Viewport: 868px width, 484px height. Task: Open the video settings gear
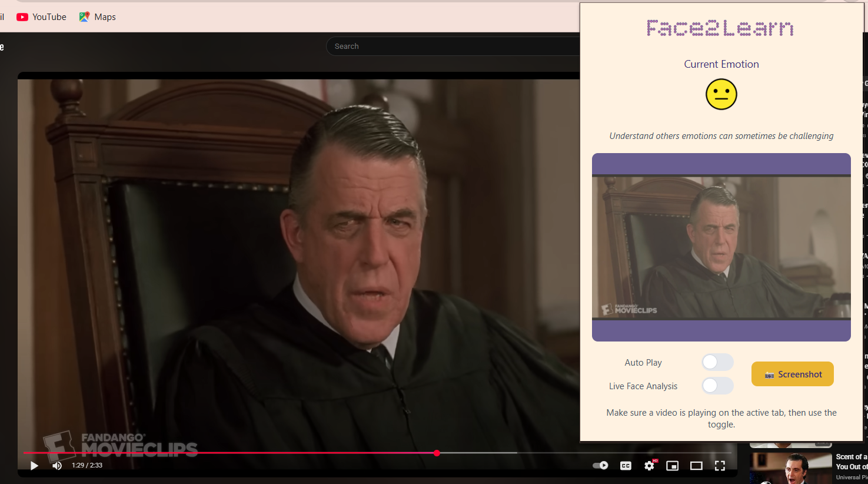(649, 466)
